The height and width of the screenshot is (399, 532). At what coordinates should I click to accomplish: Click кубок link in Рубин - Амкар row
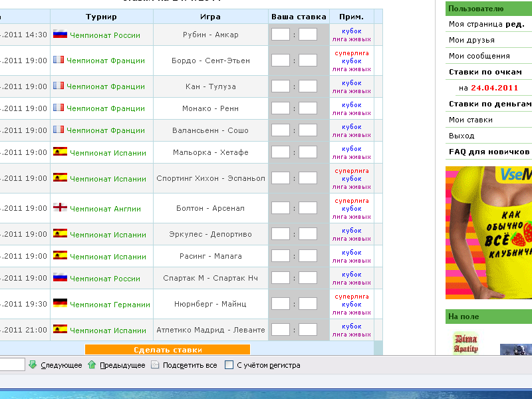[352, 31]
